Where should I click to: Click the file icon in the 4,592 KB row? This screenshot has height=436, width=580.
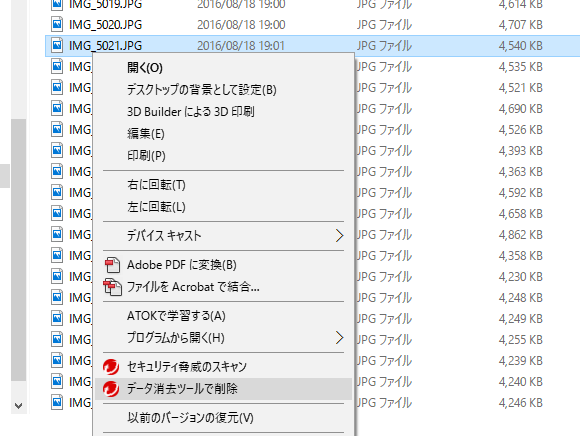coord(57,192)
